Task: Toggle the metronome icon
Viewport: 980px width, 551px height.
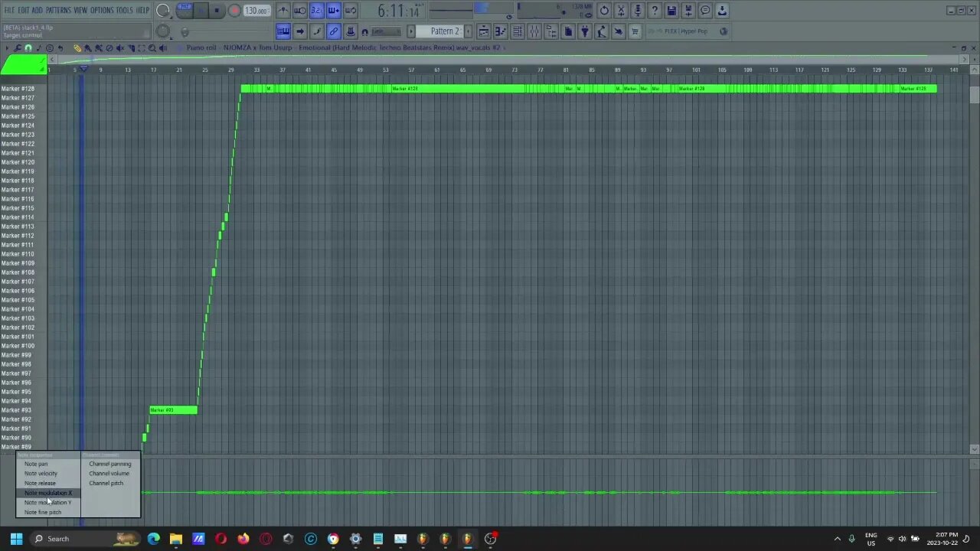Action: [283, 11]
